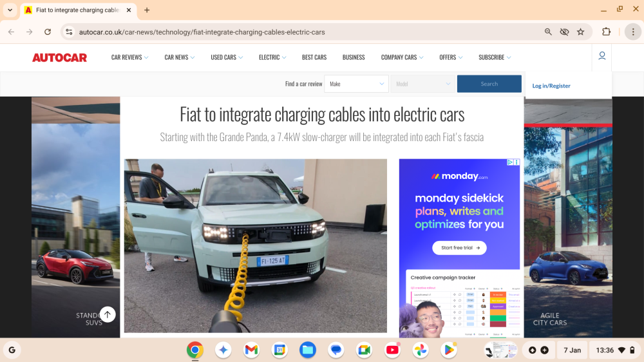Open Gmail from the shelf
This screenshot has width=644, height=362.
251,350
